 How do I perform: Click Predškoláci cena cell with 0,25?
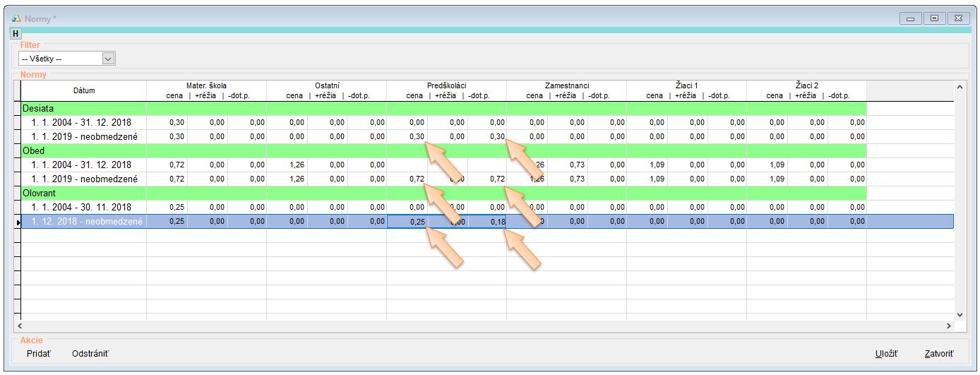409,222
